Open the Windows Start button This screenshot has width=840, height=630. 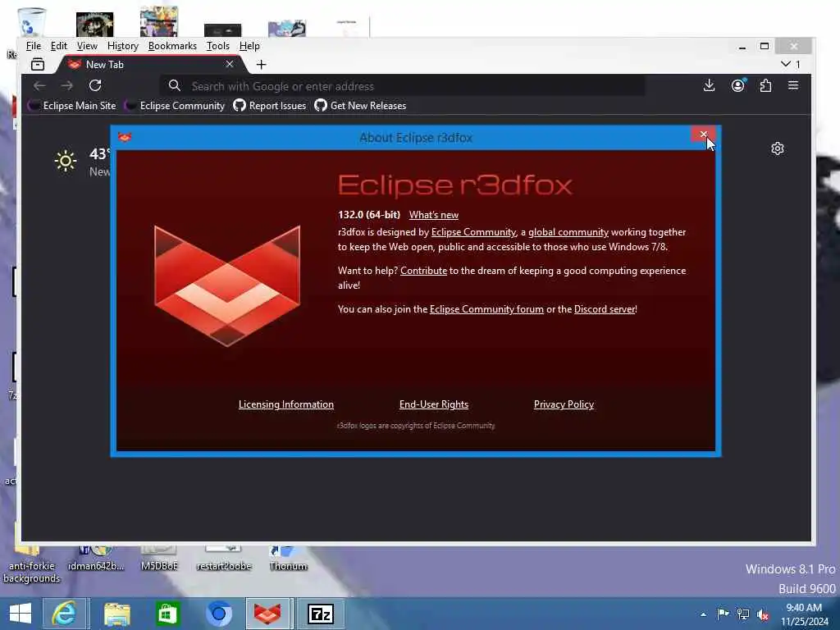tap(21, 614)
